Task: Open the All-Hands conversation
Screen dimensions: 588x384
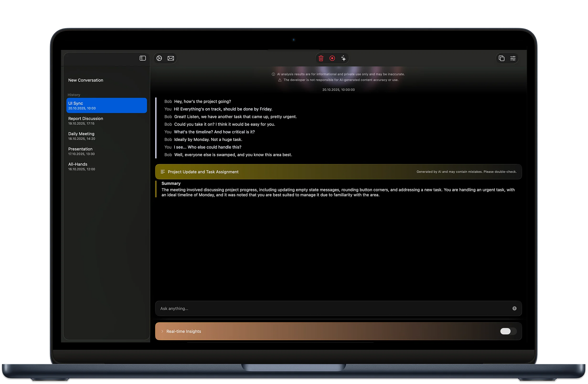Action: click(78, 166)
